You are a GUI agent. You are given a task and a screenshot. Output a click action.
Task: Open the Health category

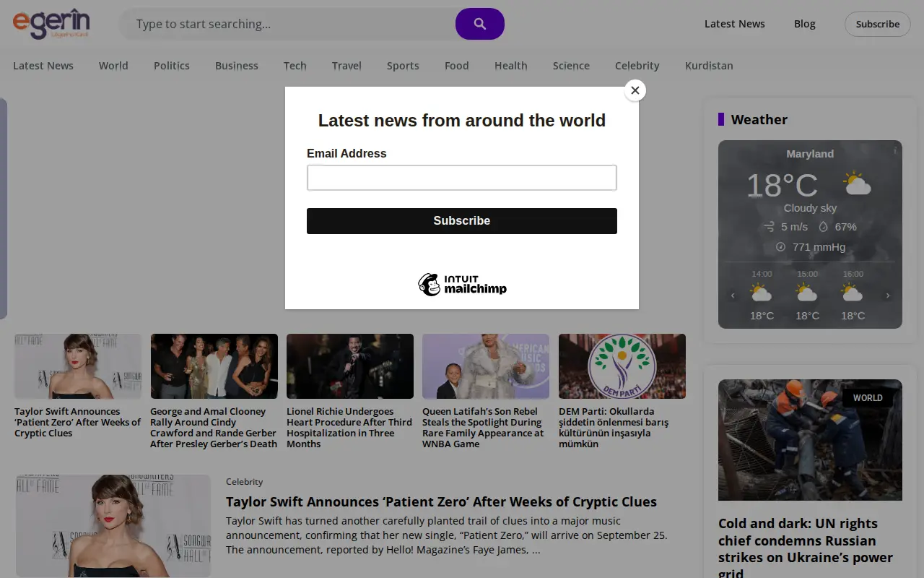[511, 66]
